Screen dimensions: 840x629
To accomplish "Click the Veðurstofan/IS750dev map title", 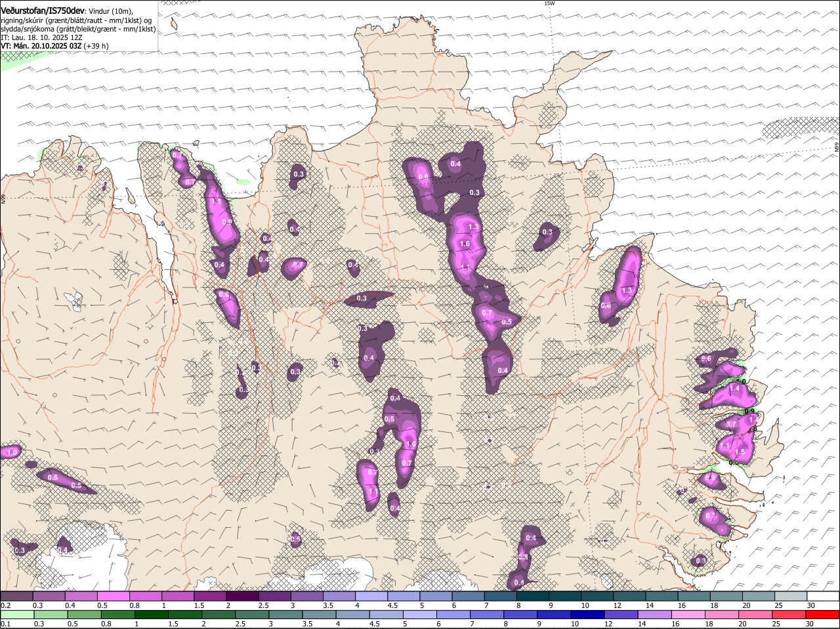I will click(x=42, y=11).
